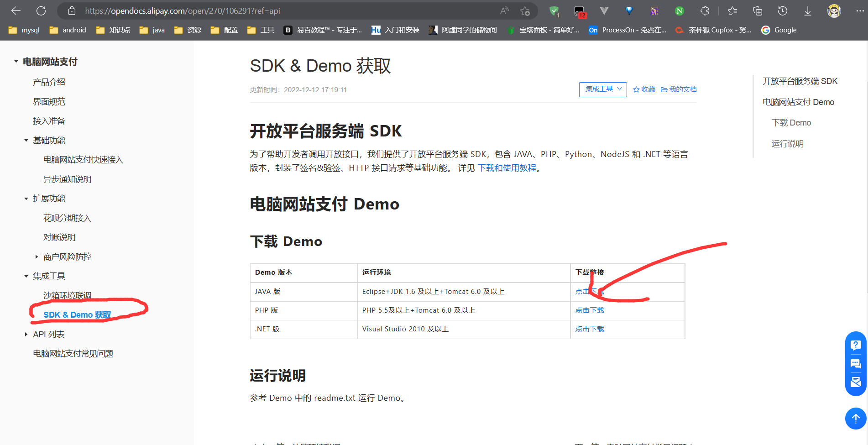Image resolution: width=868 pixels, height=445 pixels.
Task: Reload the current page
Action: (x=41, y=10)
